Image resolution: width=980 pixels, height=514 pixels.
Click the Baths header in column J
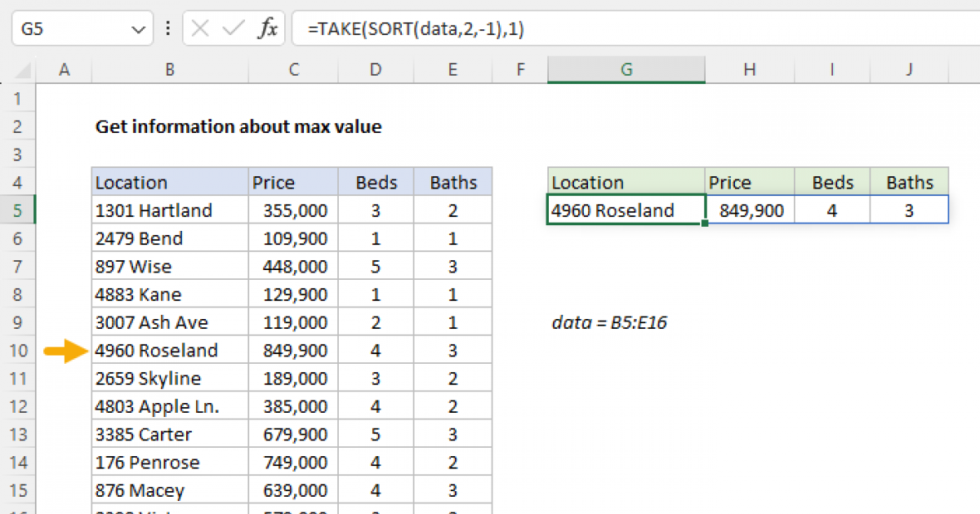tap(909, 183)
